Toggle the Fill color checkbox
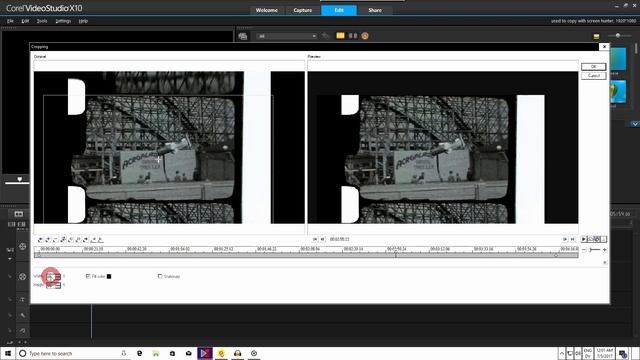The width and height of the screenshot is (640, 360). (x=88, y=276)
